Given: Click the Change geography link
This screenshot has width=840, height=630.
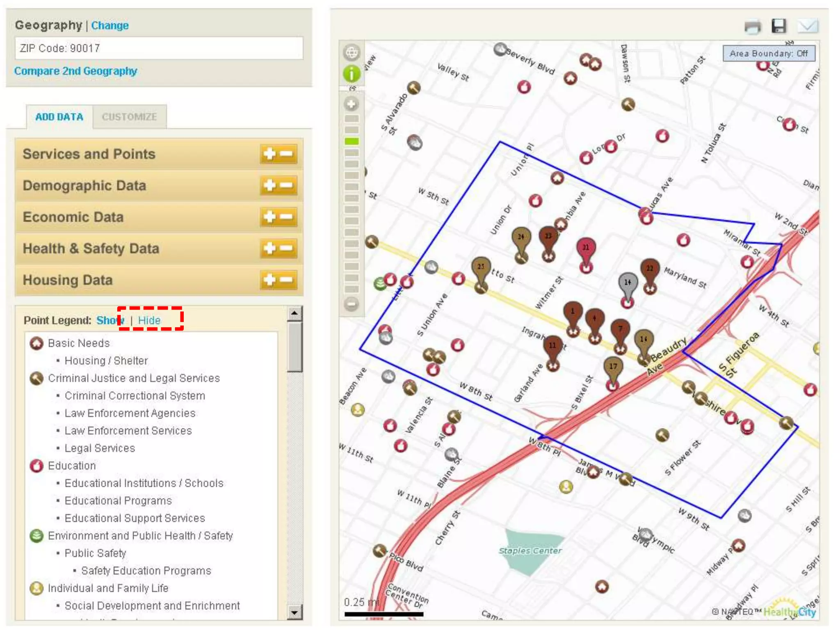Looking at the screenshot, I should (x=110, y=25).
